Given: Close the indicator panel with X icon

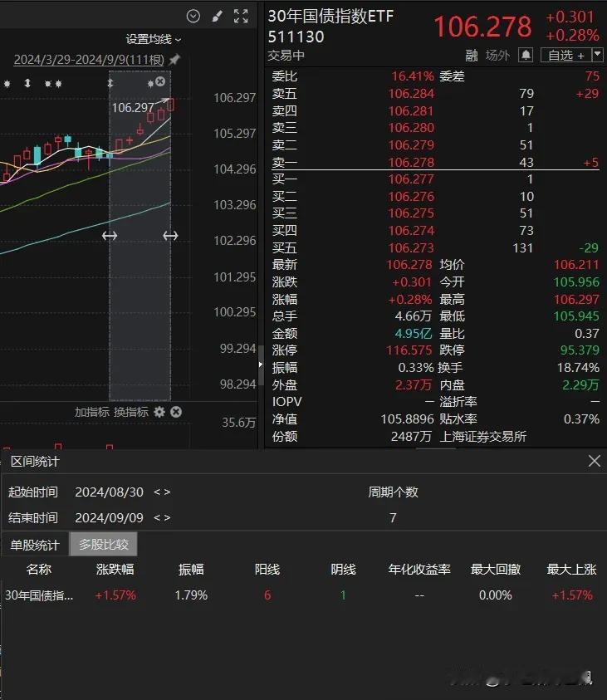Looking at the screenshot, I should click(176, 412).
